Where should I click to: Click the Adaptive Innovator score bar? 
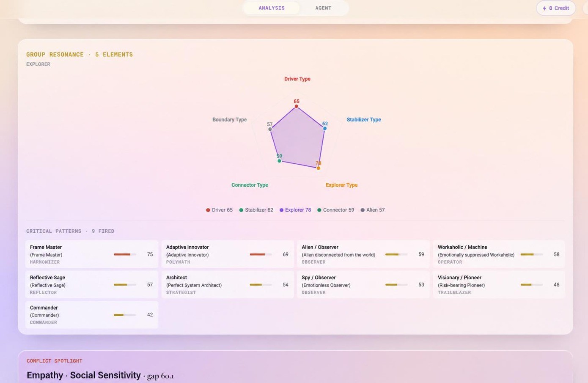261,254
